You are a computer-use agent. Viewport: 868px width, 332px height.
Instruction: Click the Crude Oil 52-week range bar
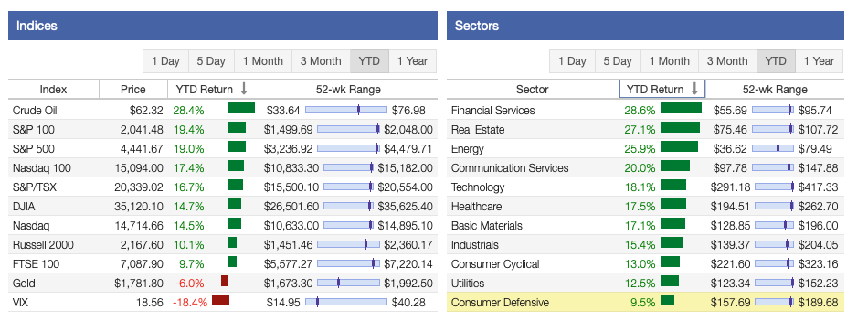click(x=346, y=111)
